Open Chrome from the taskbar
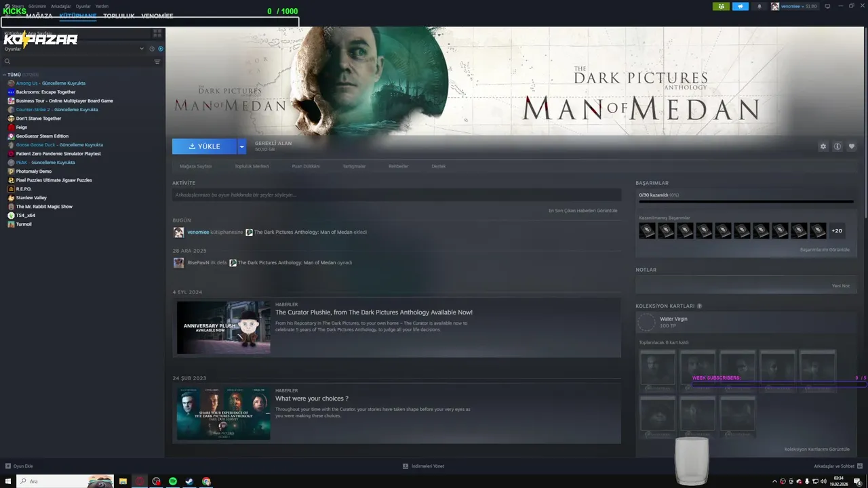This screenshot has width=868, height=488. (206, 481)
